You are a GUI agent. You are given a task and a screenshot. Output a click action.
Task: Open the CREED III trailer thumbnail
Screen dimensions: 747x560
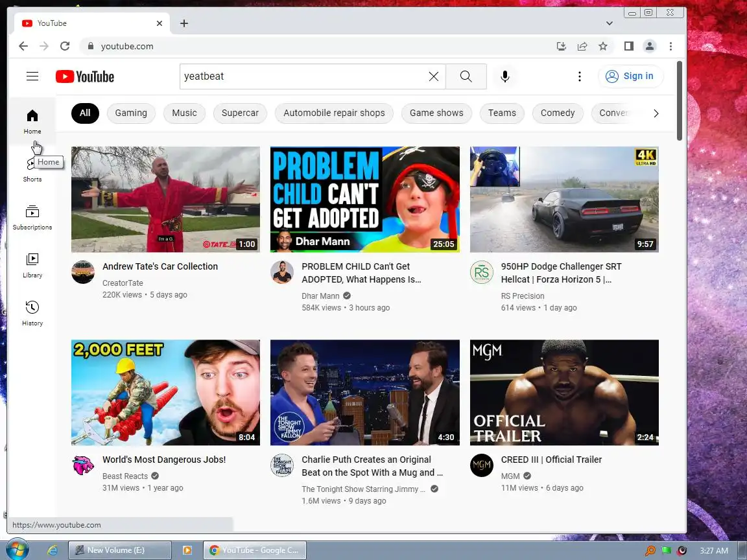[564, 392]
